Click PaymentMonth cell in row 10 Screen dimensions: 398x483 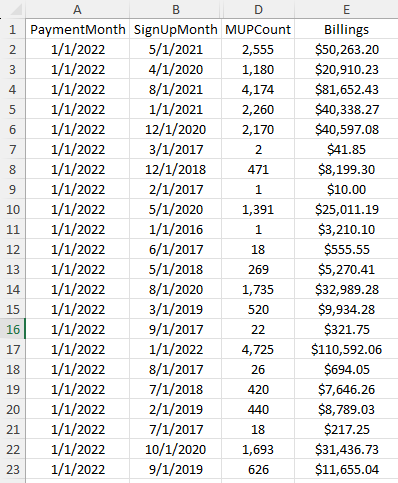pos(77,209)
